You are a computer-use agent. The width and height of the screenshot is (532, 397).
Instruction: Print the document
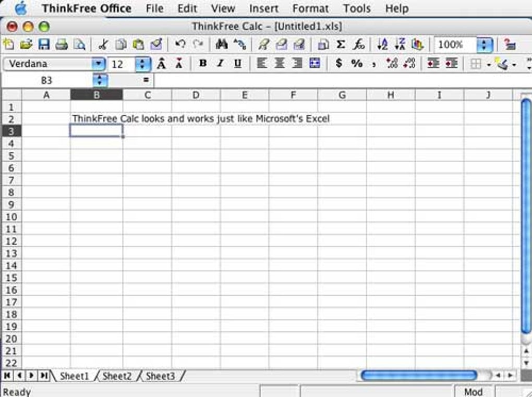coord(62,44)
